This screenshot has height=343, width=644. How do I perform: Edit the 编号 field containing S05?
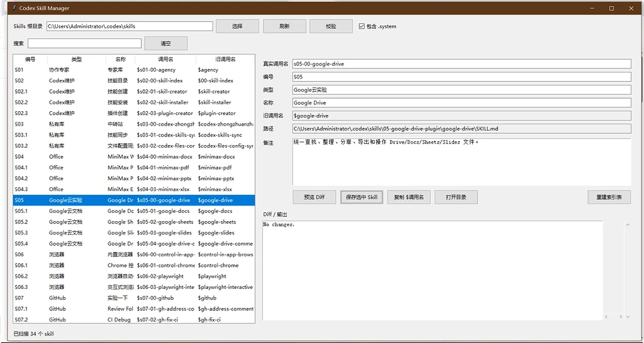point(462,77)
